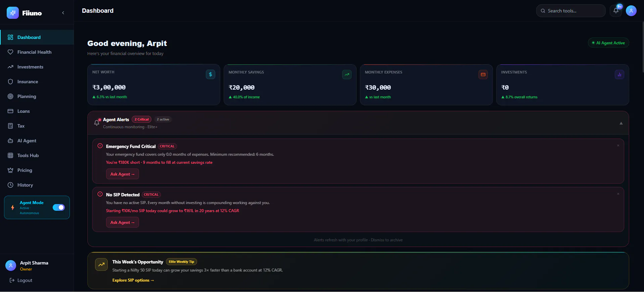Click inside the Search tools field
This screenshot has width=644, height=292.
click(571, 11)
